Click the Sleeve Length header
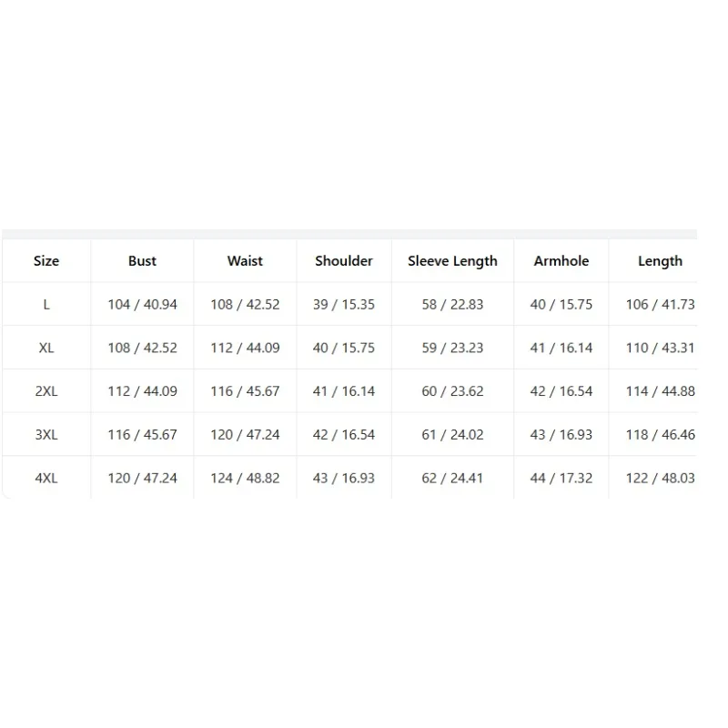The image size is (728, 728). tap(452, 261)
